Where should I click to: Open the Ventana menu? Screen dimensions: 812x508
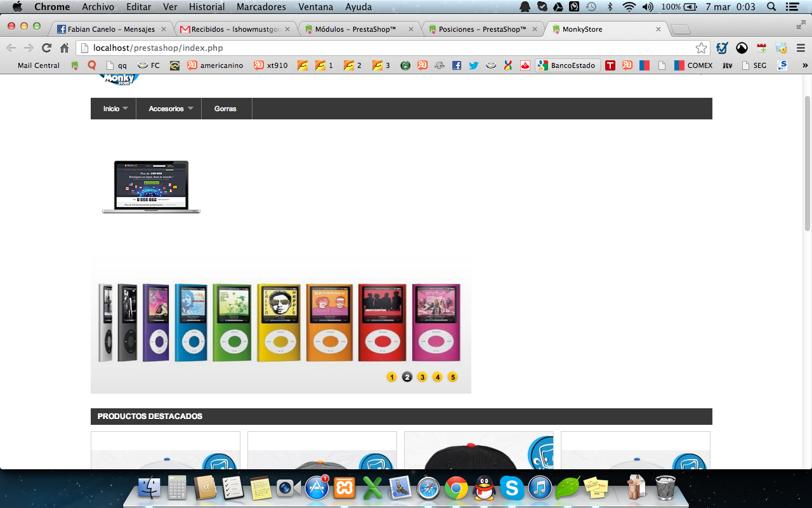pos(315,7)
